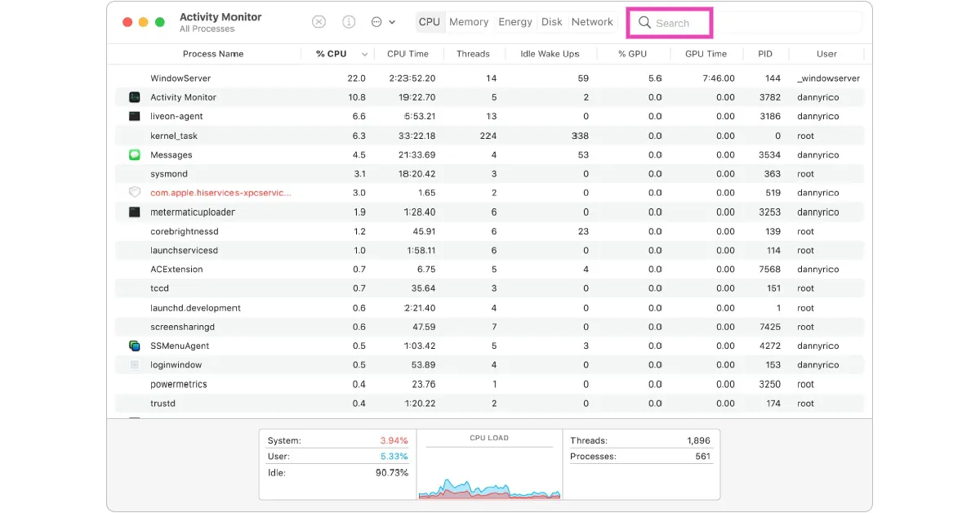
Task: Switch to the Memory tab
Action: 469,22
